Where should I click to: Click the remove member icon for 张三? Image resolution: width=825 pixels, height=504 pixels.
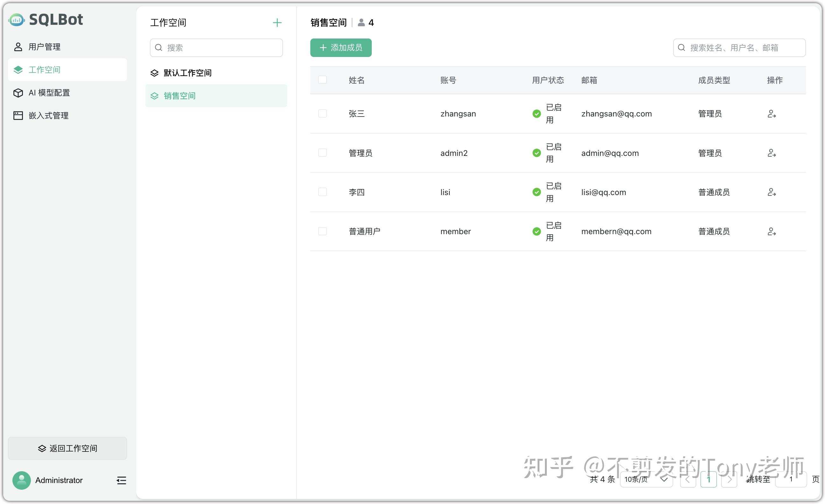(x=772, y=114)
